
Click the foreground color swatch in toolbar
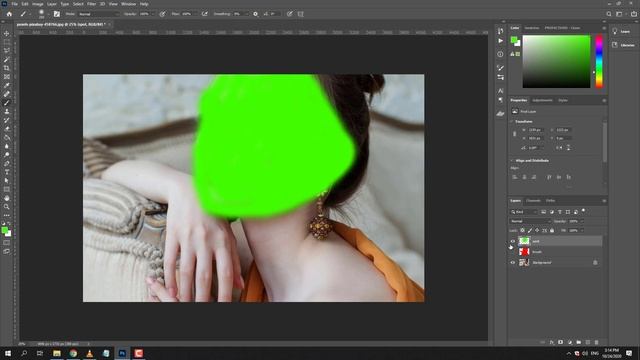pyautogui.click(x=4, y=230)
